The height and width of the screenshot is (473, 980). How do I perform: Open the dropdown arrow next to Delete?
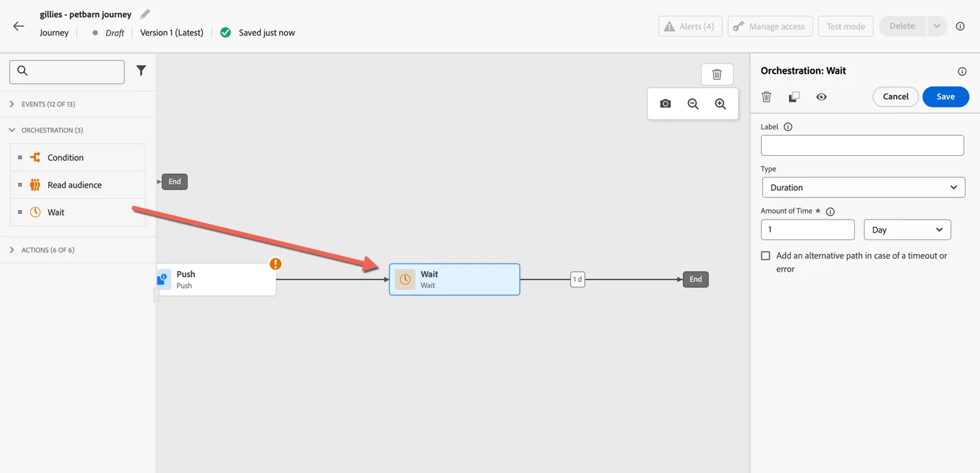point(936,26)
